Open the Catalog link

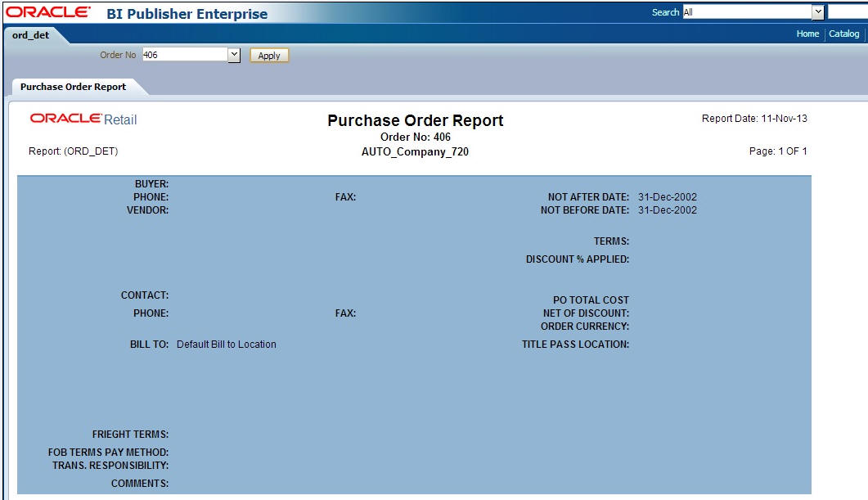(x=843, y=34)
